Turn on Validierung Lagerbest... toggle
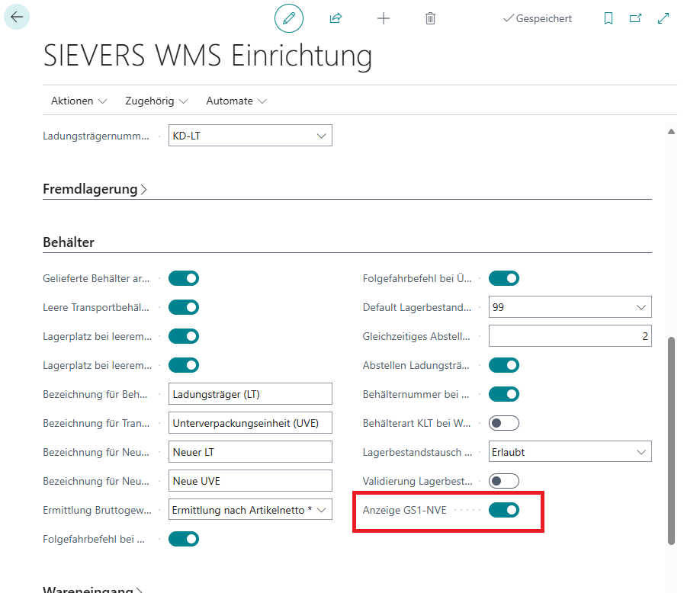Screen dimensions: 700x593 (x=503, y=481)
